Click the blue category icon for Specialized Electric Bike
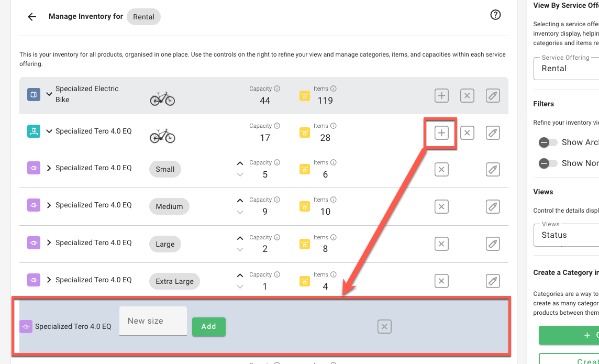The width and height of the screenshot is (599, 364). click(34, 94)
